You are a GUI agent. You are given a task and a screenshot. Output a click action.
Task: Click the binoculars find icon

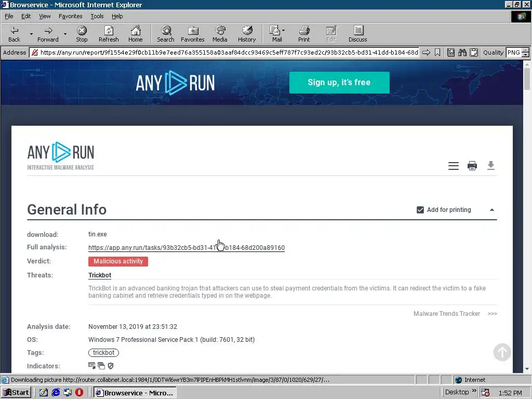point(462,52)
